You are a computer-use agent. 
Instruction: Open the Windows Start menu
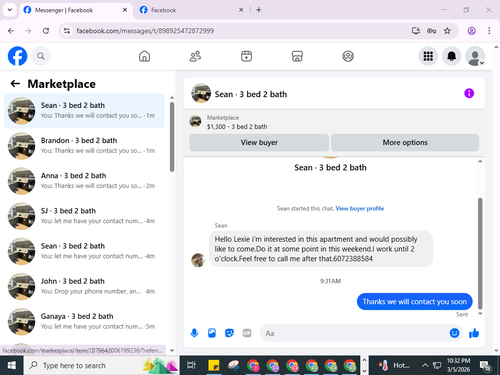pos(12,366)
